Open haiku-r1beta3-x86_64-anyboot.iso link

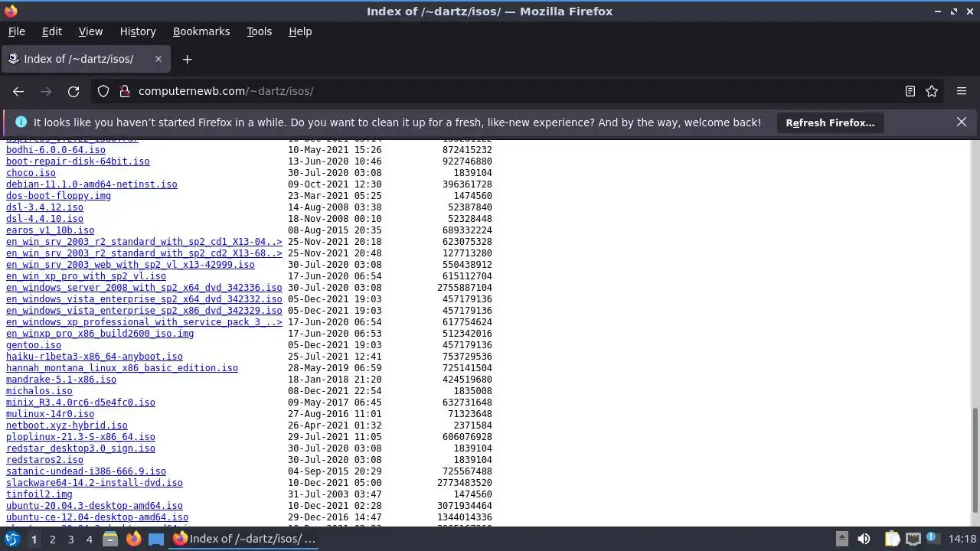(94, 357)
